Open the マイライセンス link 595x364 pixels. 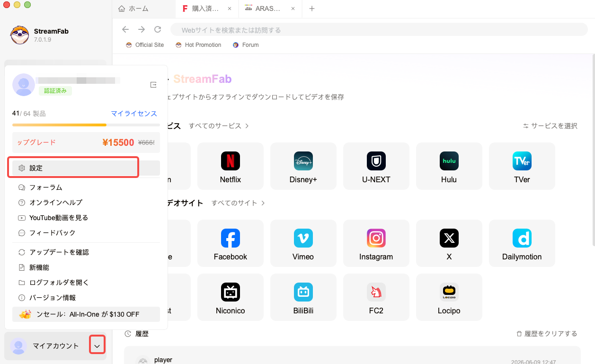[x=134, y=114]
